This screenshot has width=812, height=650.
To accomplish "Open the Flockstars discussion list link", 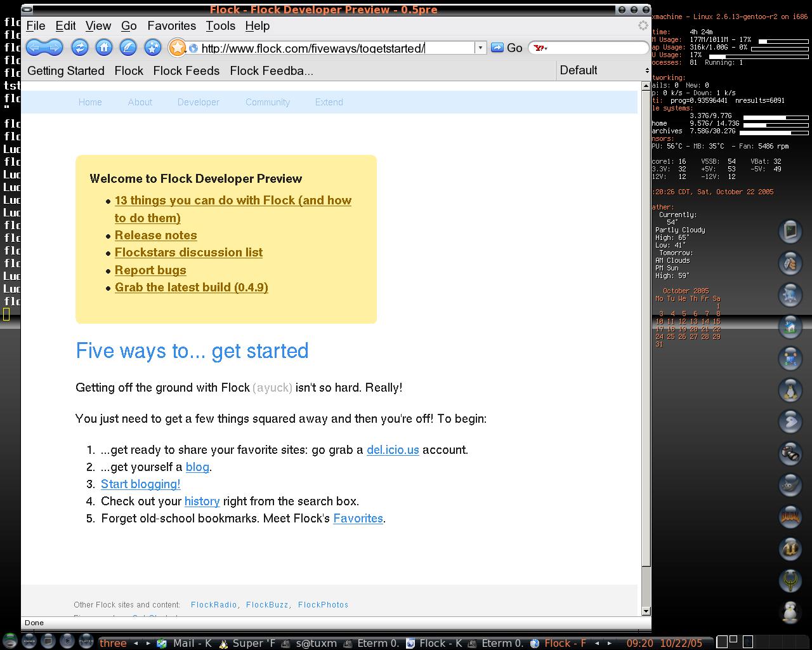I will pyautogui.click(x=188, y=253).
